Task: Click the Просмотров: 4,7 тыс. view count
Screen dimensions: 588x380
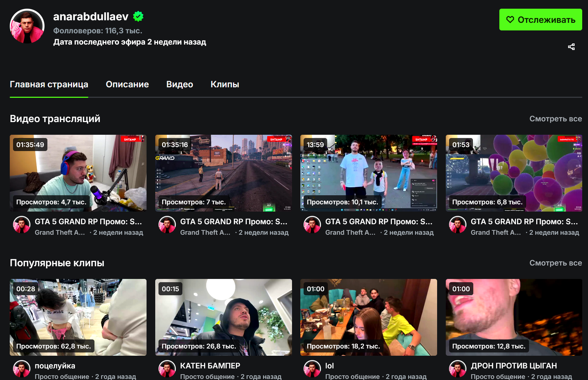Action: pos(51,202)
